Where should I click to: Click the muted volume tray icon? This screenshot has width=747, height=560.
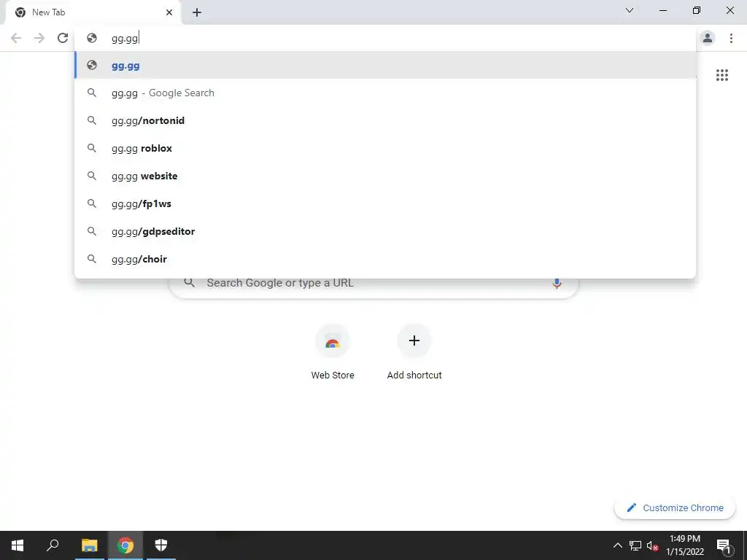pos(653,545)
